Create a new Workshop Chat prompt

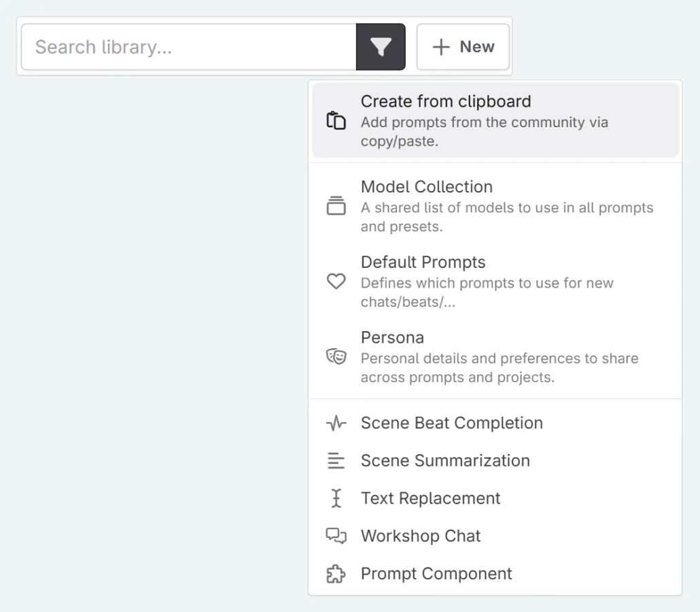click(x=421, y=536)
